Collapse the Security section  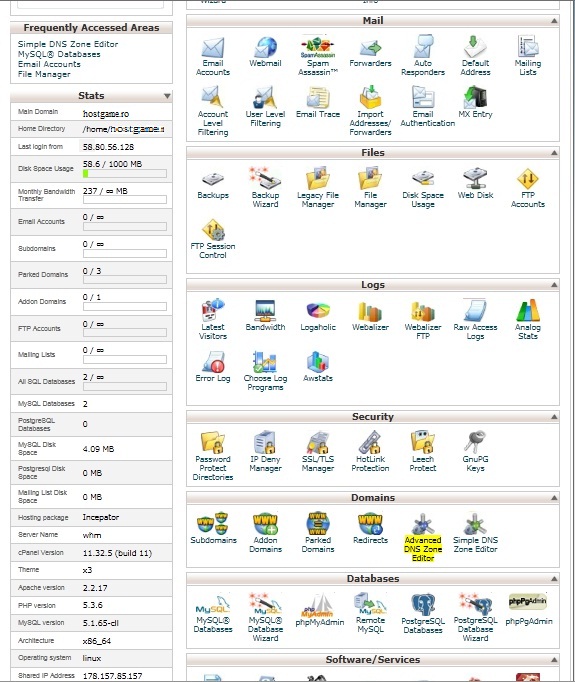554,417
